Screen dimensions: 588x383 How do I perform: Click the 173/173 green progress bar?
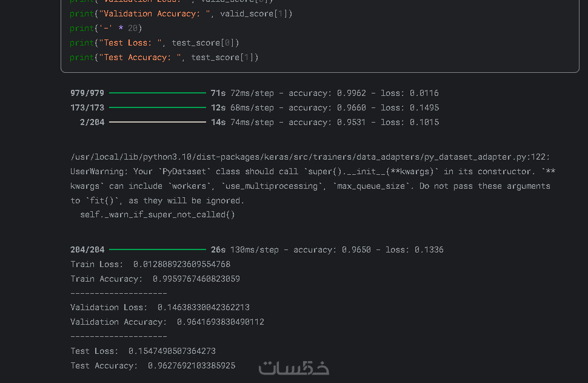[x=158, y=107]
